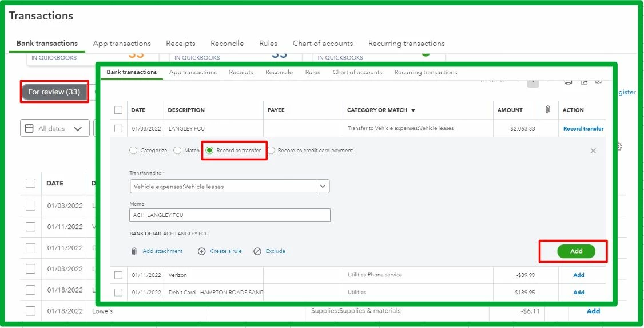Click the Record transfer action link
Viewport: 644px width, 328px height.
click(583, 129)
